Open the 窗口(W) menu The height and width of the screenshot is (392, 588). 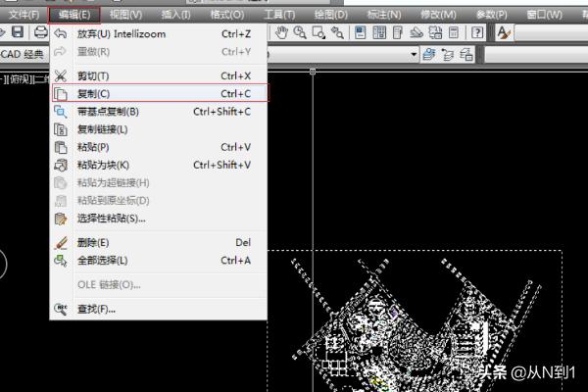[544, 15]
